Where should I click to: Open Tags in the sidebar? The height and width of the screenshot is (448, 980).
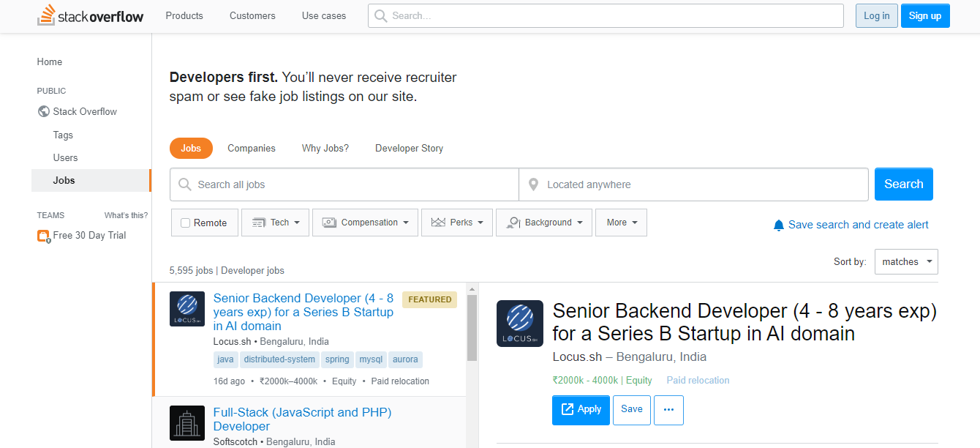point(63,135)
